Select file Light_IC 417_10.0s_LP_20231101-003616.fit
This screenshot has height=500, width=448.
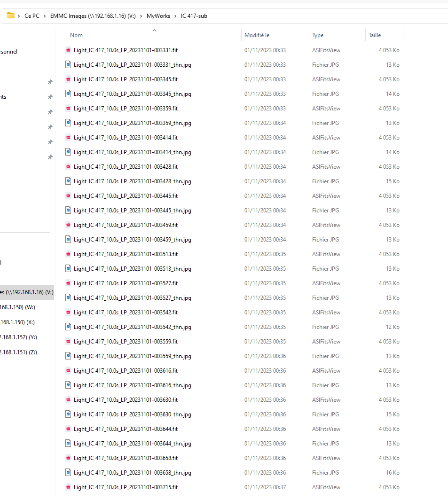pos(126,370)
